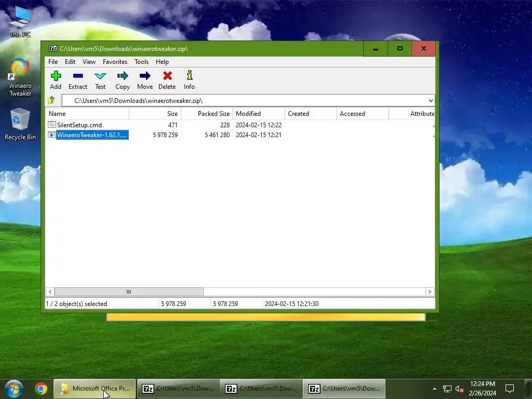Open the Help menu
Viewport: 532px width, 399px height.
(x=162, y=62)
